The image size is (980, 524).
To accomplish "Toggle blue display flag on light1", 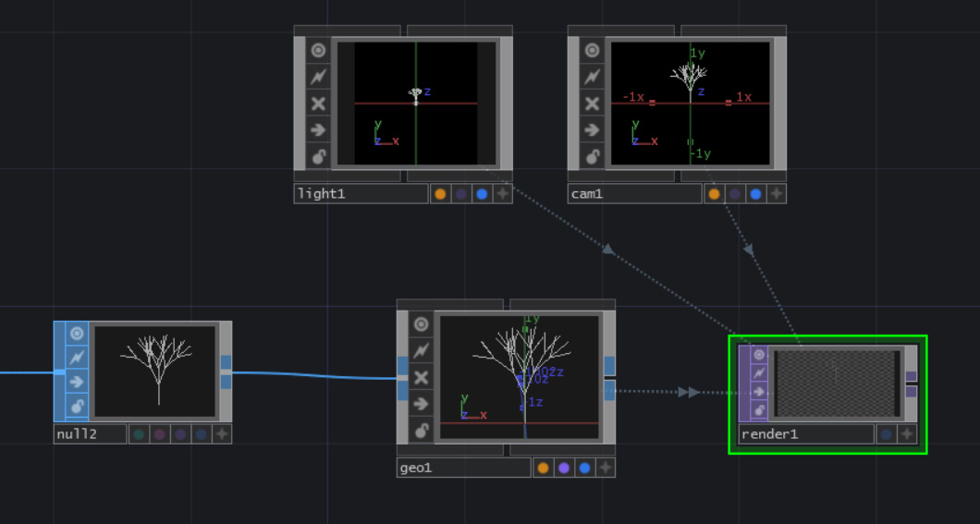I will pyautogui.click(x=482, y=193).
